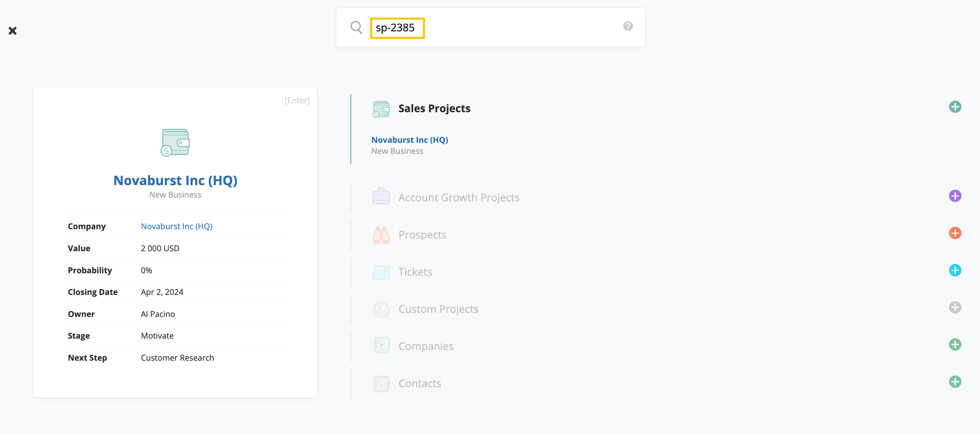Add a new Prospect with the orange plus icon
Image resolution: width=980 pixels, height=435 pixels.
pyautogui.click(x=955, y=233)
